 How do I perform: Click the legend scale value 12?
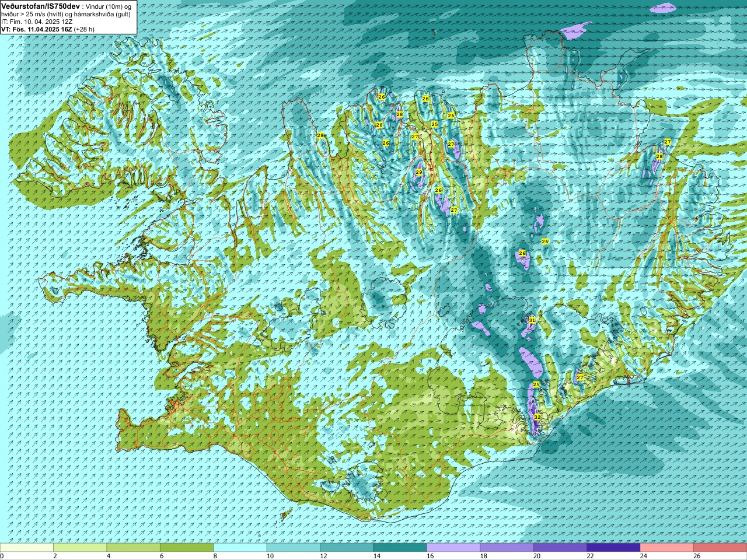point(324,556)
